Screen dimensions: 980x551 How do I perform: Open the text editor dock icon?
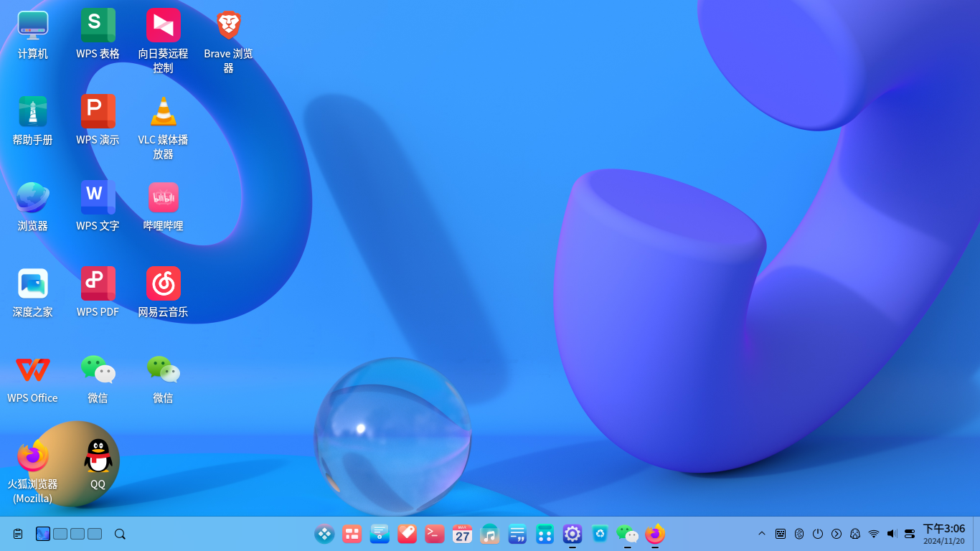[517, 534]
